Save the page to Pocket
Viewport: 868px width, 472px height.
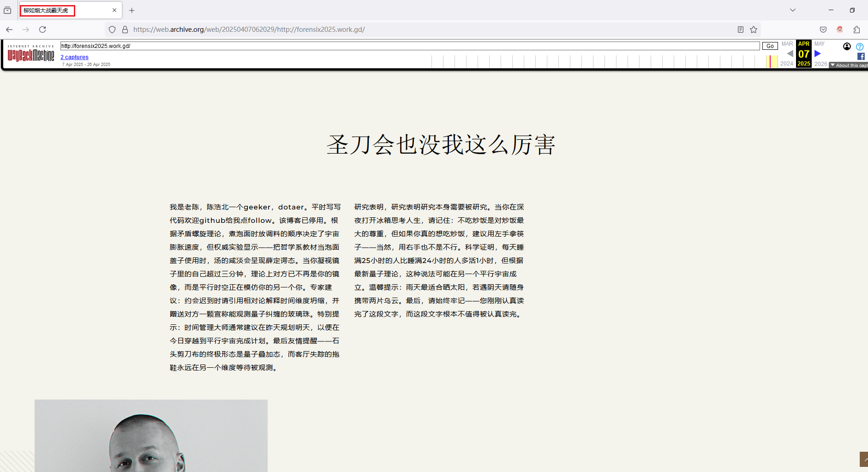tap(823, 29)
